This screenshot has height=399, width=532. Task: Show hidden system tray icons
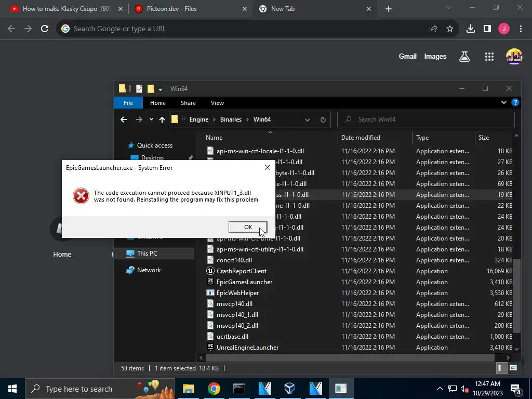440,389
